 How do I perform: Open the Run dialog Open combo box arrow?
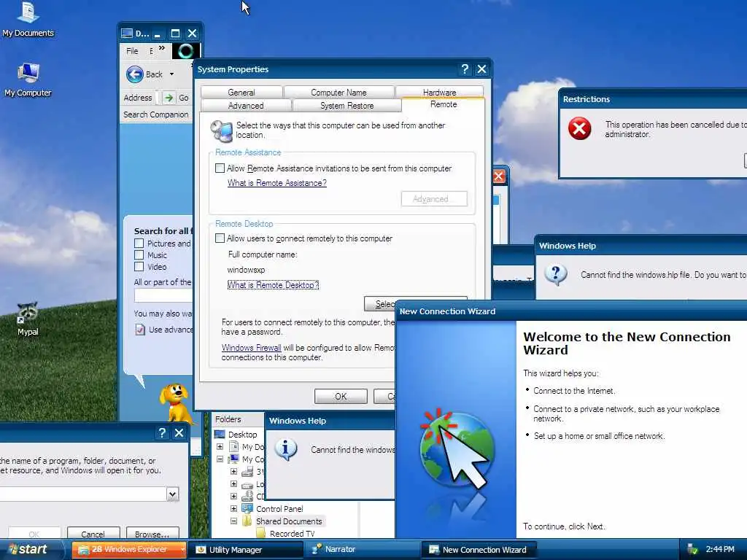click(x=172, y=494)
